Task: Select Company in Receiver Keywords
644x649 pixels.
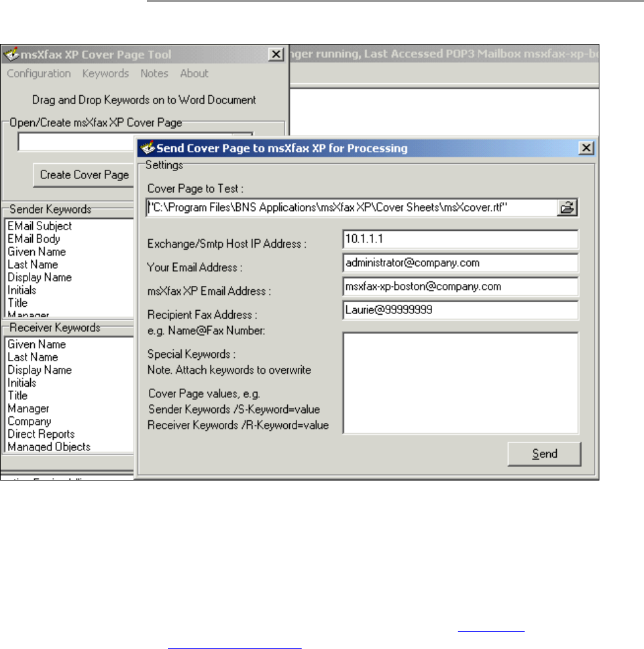Action: coord(29,422)
